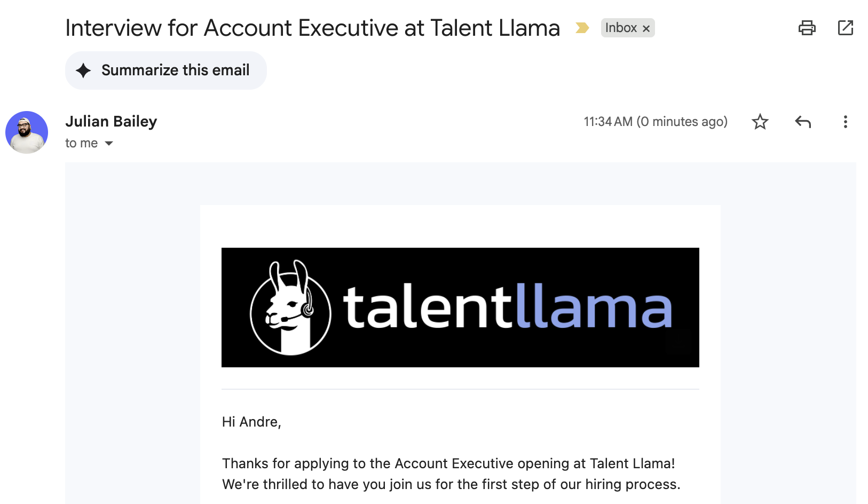This screenshot has height=504, width=868.
Task: Click the "Thanks for applying" paragraph
Action: (451, 474)
